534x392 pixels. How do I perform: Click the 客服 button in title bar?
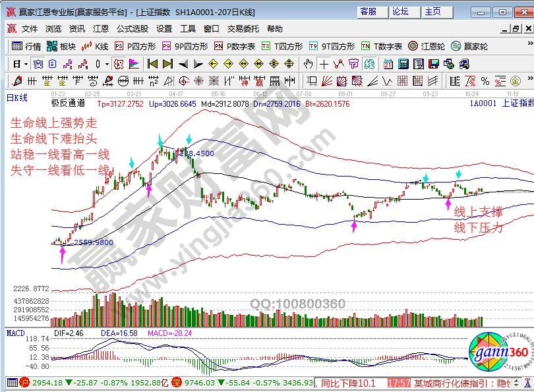pyautogui.click(x=369, y=12)
